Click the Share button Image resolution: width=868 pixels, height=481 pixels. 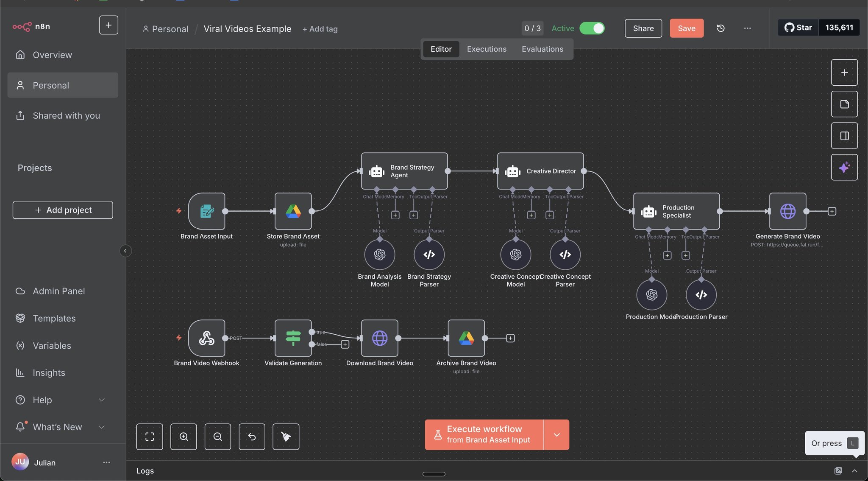point(643,28)
